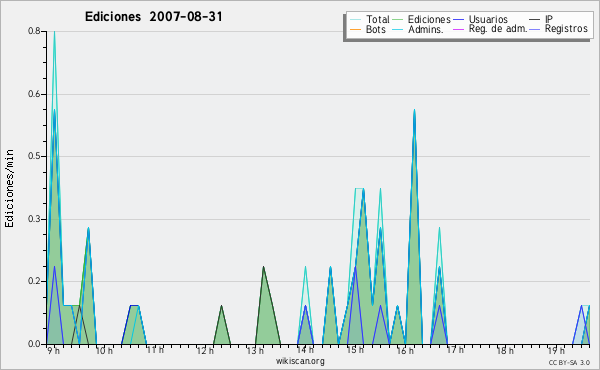Click the dark green peak at 13 h
The image size is (600, 370).
(263, 268)
